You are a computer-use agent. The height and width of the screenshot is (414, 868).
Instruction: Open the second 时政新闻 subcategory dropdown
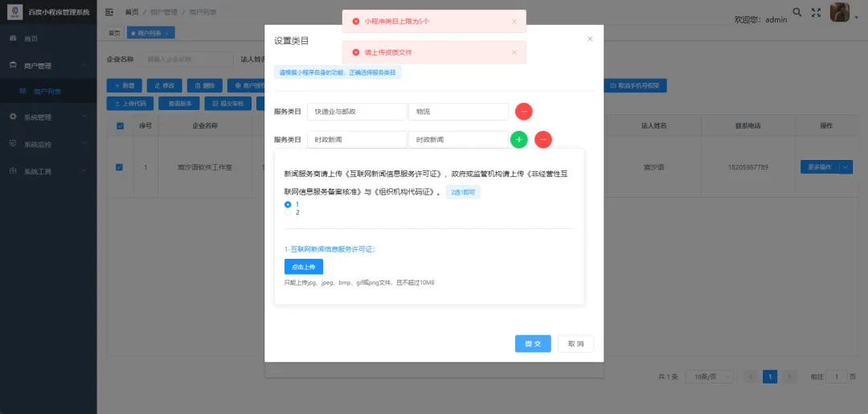click(458, 140)
